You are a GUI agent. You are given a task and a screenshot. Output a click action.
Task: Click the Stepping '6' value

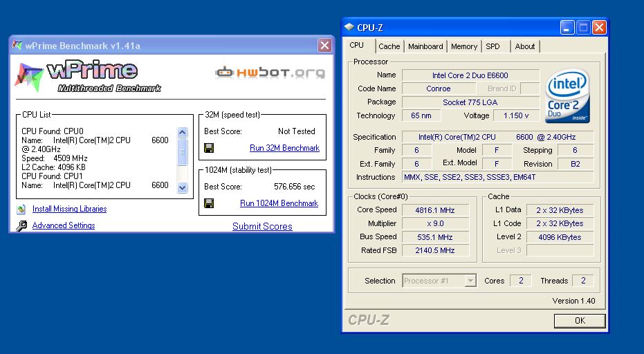click(575, 150)
